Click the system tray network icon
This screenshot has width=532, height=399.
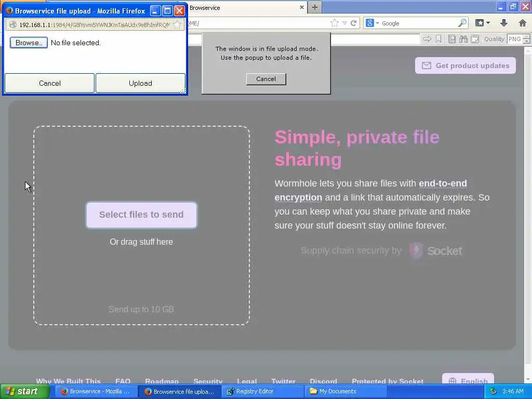point(494,392)
